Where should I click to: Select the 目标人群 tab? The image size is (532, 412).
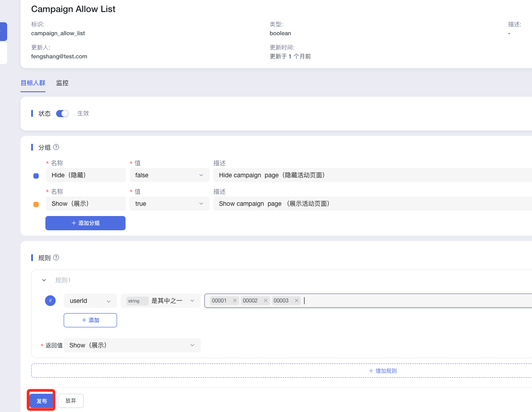coord(33,83)
